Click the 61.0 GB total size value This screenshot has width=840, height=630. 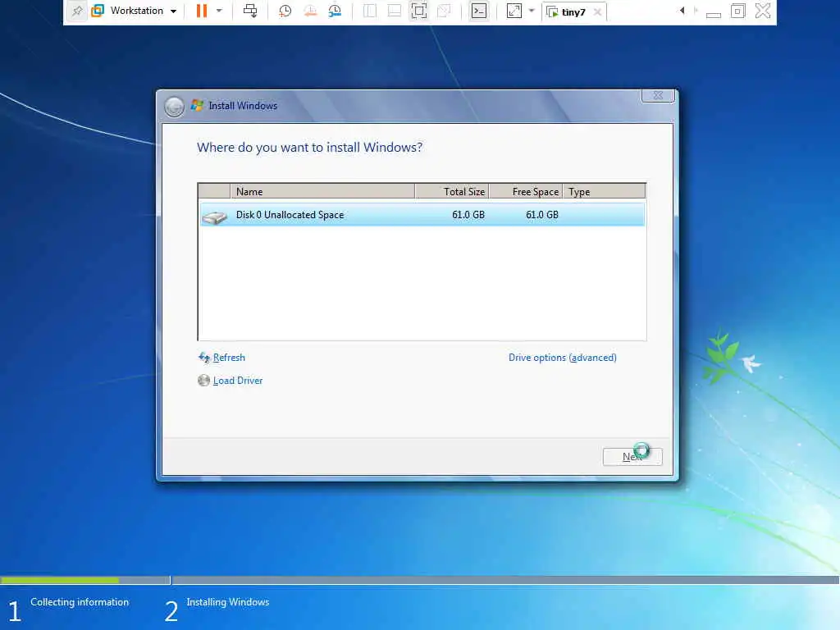tap(468, 215)
